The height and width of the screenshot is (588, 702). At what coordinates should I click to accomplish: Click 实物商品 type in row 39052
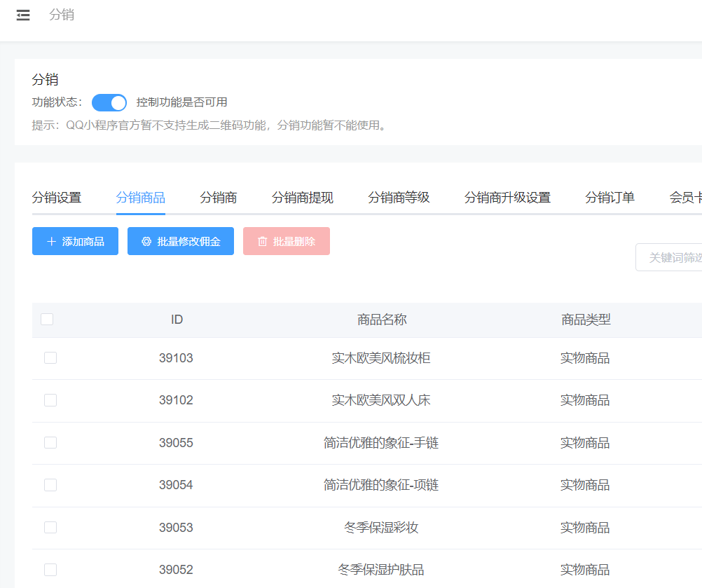[x=585, y=570]
